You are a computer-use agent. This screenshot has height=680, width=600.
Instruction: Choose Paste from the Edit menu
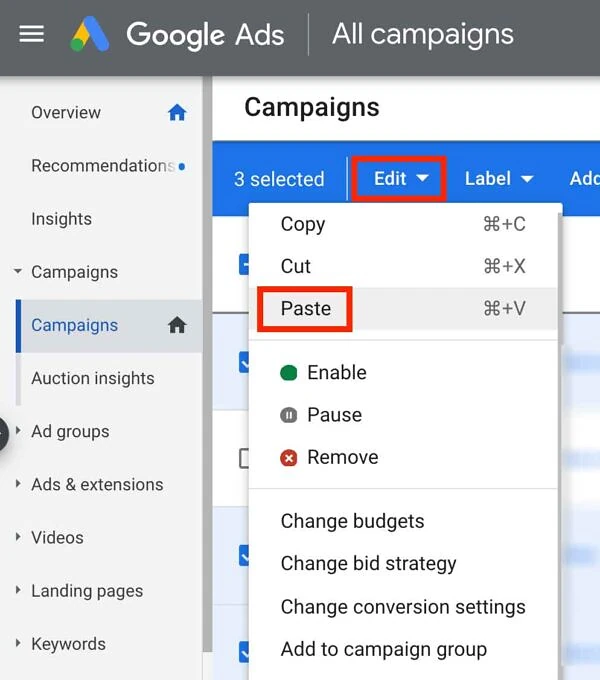point(403,309)
